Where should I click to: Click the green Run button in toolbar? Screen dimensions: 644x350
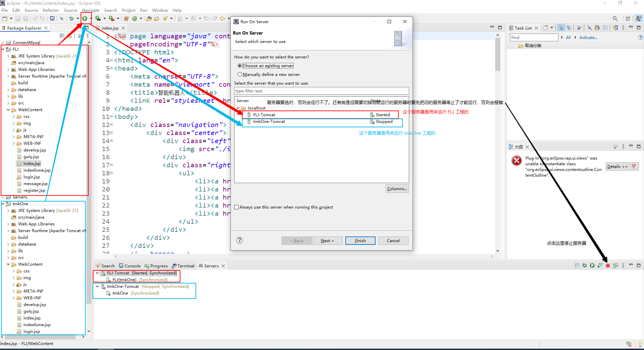tap(85, 18)
